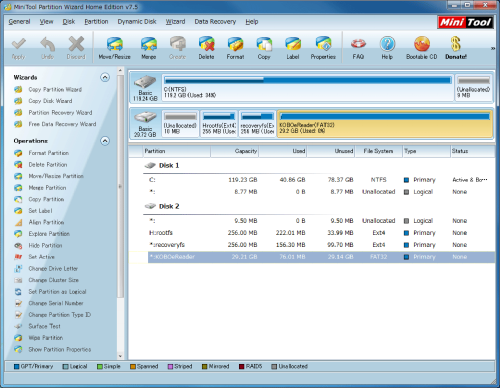Choose Set Label operation
Image resolution: width=500 pixels, height=388 pixels.
[x=40, y=211]
